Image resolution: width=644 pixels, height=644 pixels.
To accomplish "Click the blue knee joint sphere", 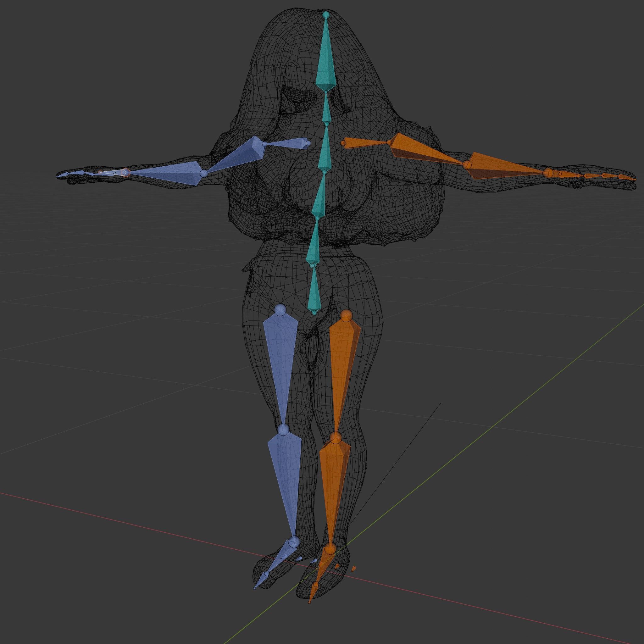I will [283, 430].
